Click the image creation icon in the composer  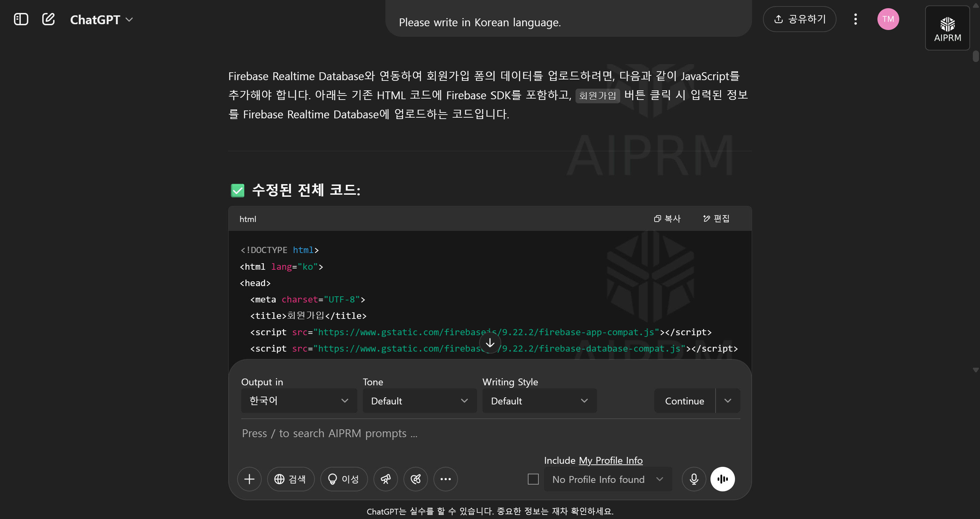415,479
